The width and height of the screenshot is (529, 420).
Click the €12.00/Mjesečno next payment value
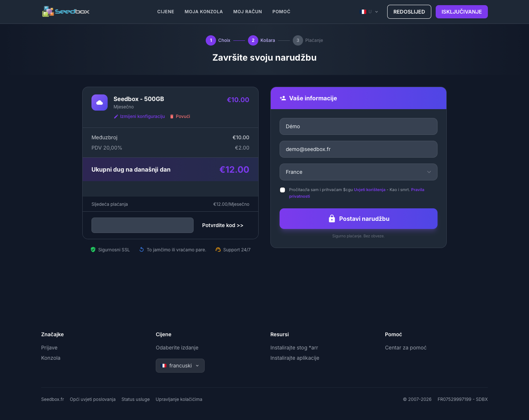click(x=231, y=204)
